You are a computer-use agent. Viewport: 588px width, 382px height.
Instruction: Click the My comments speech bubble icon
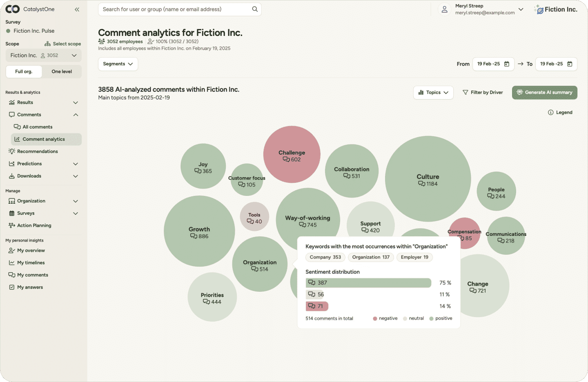(12, 275)
